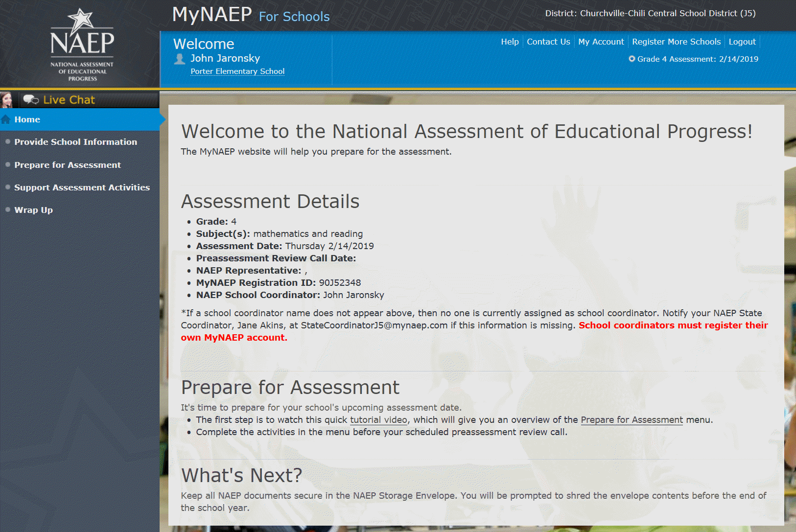
Task: Click the Subject(s) mathematics and reading line
Action: tap(280, 234)
